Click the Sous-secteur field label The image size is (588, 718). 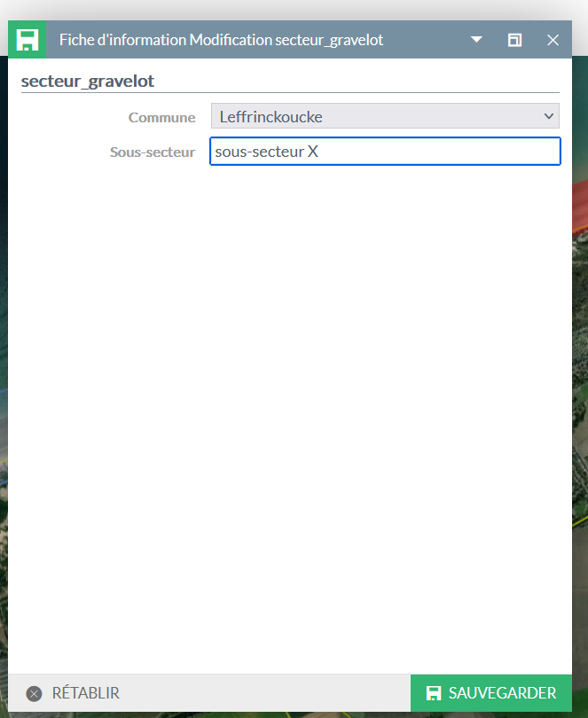[153, 152]
